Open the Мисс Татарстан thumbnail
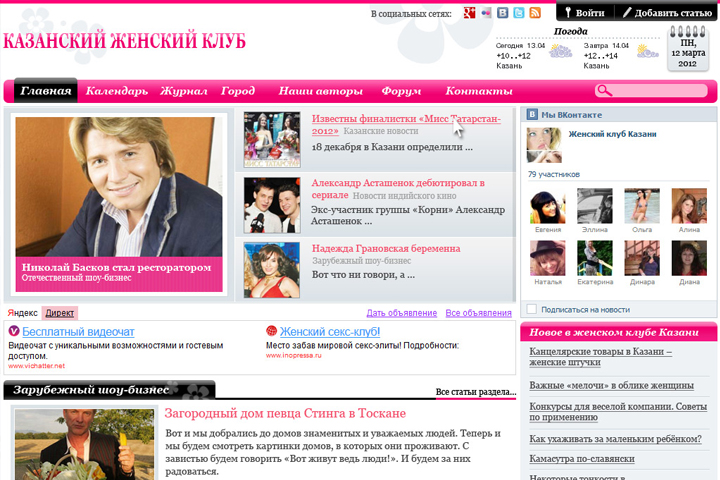Image resolution: width=720 pixels, height=480 pixels. tap(272, 140)
